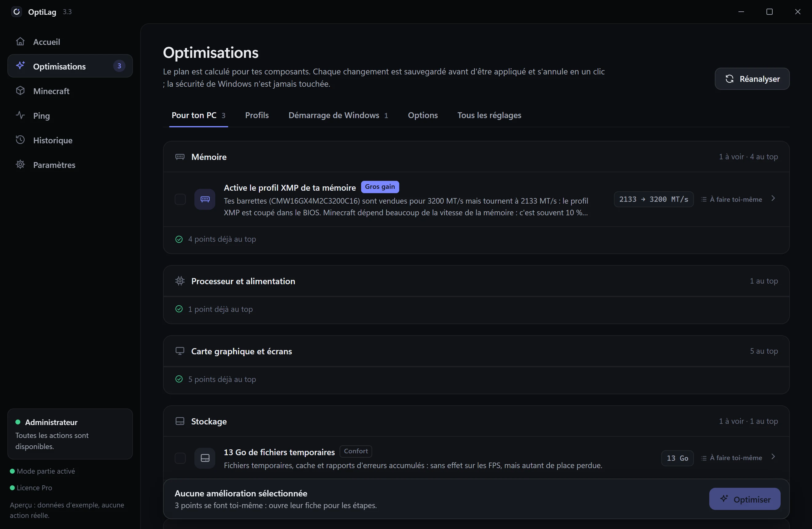Click the Optimiser button
Screen dimensions: 812x529
pyautogui.click(x=744, y=499)
